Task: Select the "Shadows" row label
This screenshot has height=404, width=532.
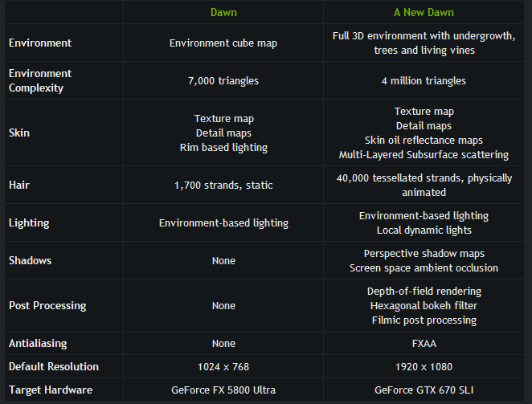Action: [31, 260]
